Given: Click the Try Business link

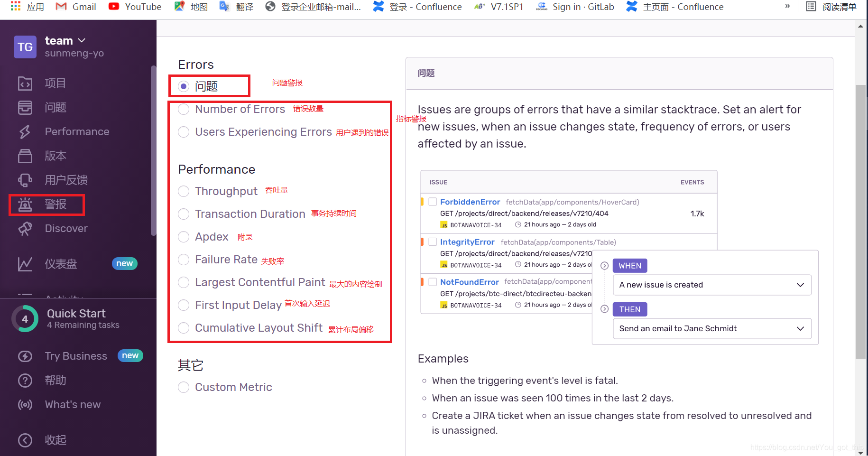Looking at the screenshot, I should pos(76,356).
